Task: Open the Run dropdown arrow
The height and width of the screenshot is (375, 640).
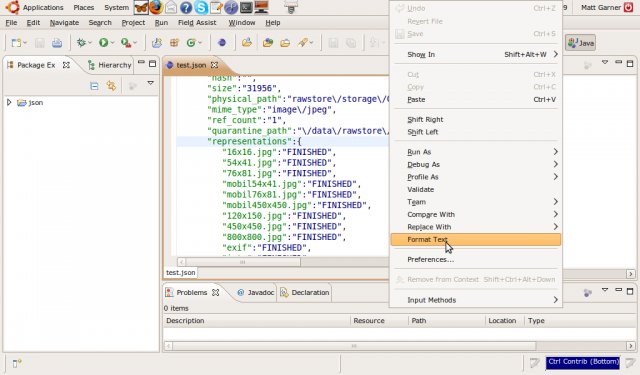Action: 112,42
